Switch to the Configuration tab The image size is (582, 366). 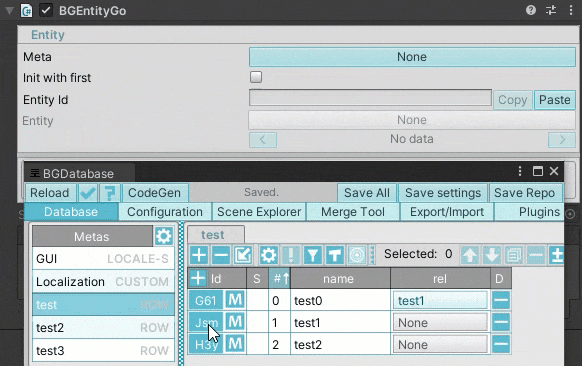point(165,212)
